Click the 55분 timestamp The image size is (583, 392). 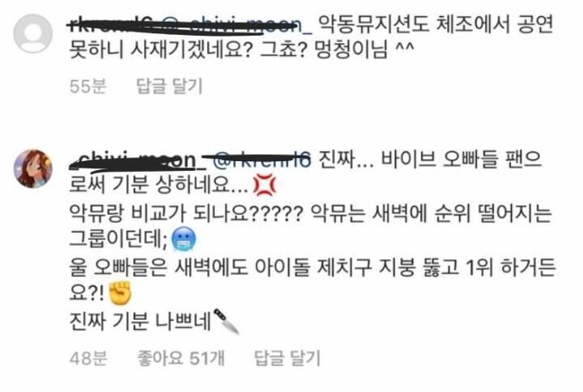point(87,87)
